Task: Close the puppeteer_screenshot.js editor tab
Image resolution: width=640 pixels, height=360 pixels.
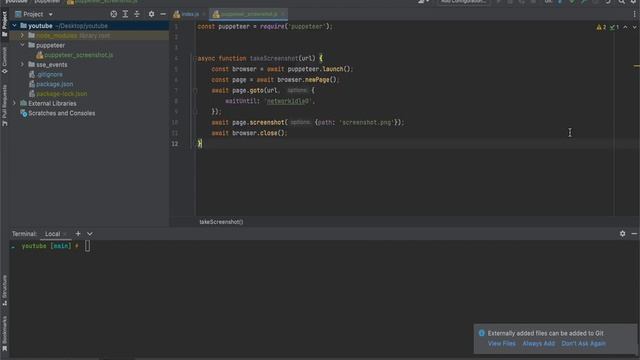Action: click(x=282, y=14)
